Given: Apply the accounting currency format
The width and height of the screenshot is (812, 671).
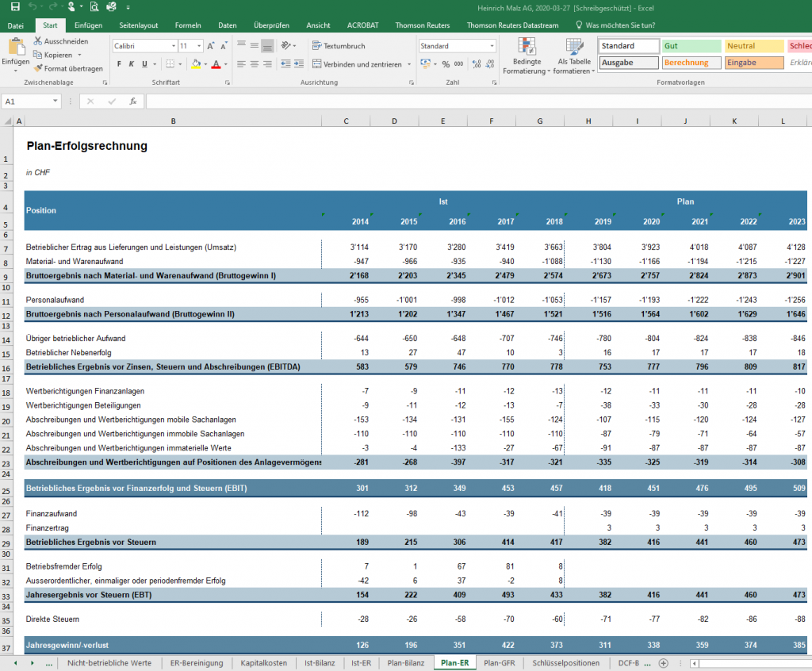Looking at the screenshot, I should [426, 64].
